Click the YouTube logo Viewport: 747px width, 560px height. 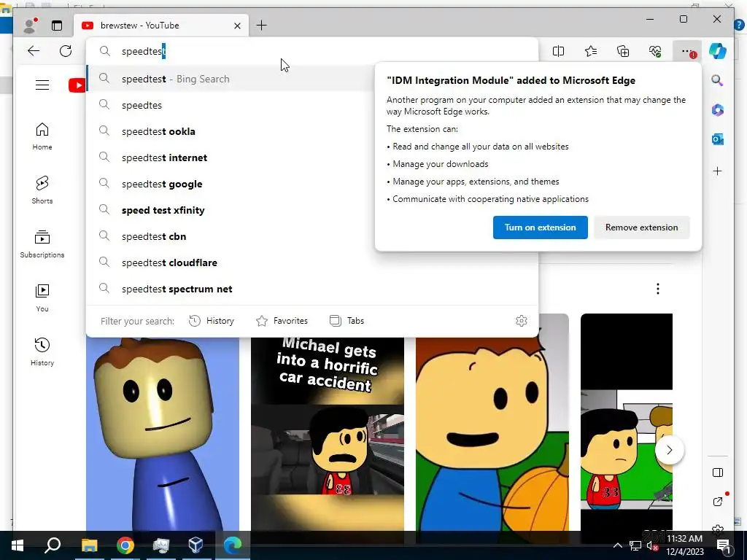(77, 85)
